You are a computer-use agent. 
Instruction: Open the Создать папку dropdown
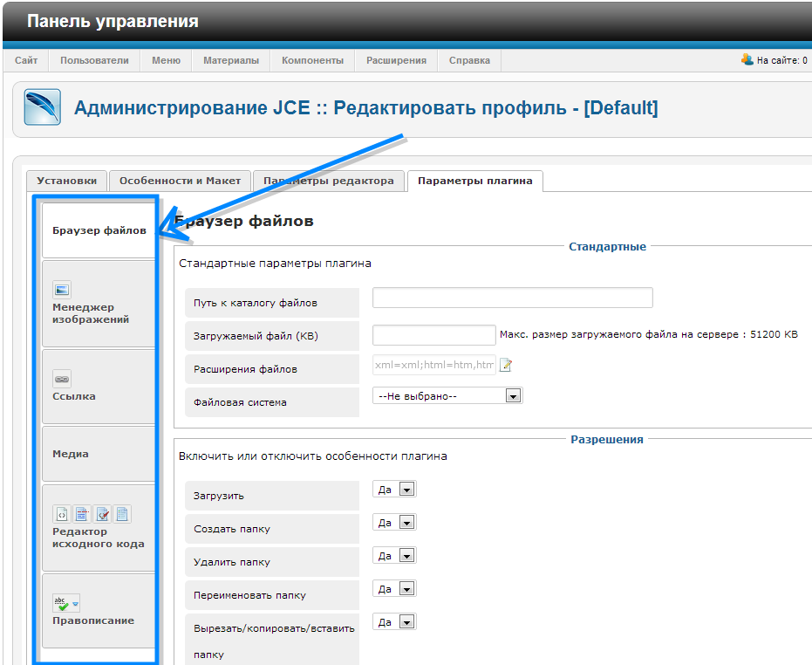click(394, 523)
